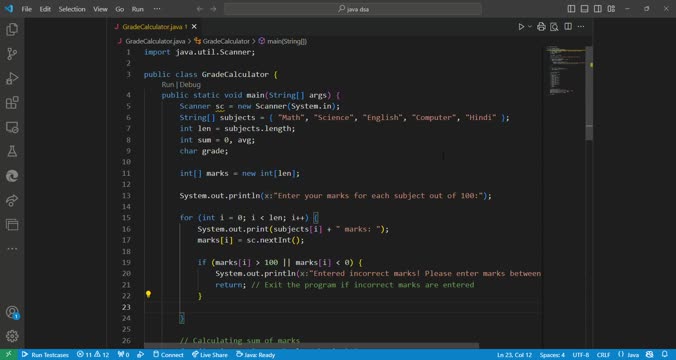The image size is (676, 360).
Task: Go forward with the navigation arrow
Action: tap(213, 9)
